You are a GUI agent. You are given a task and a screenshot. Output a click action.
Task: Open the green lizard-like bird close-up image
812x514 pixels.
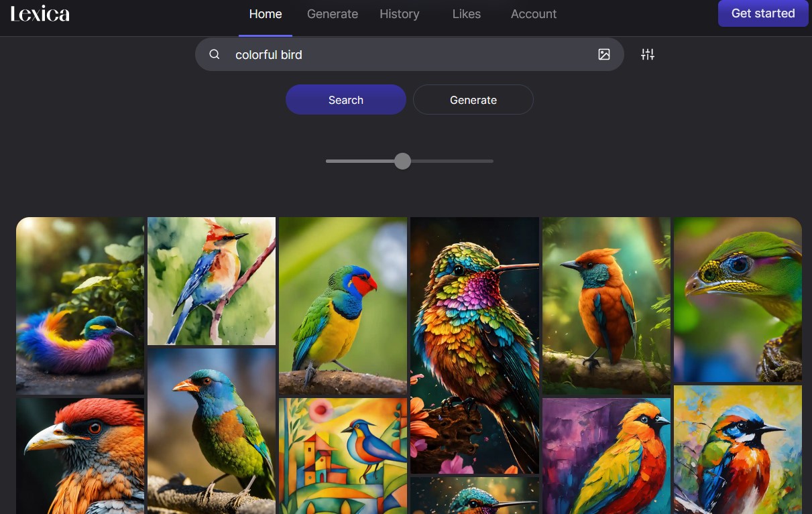(738, 300)
